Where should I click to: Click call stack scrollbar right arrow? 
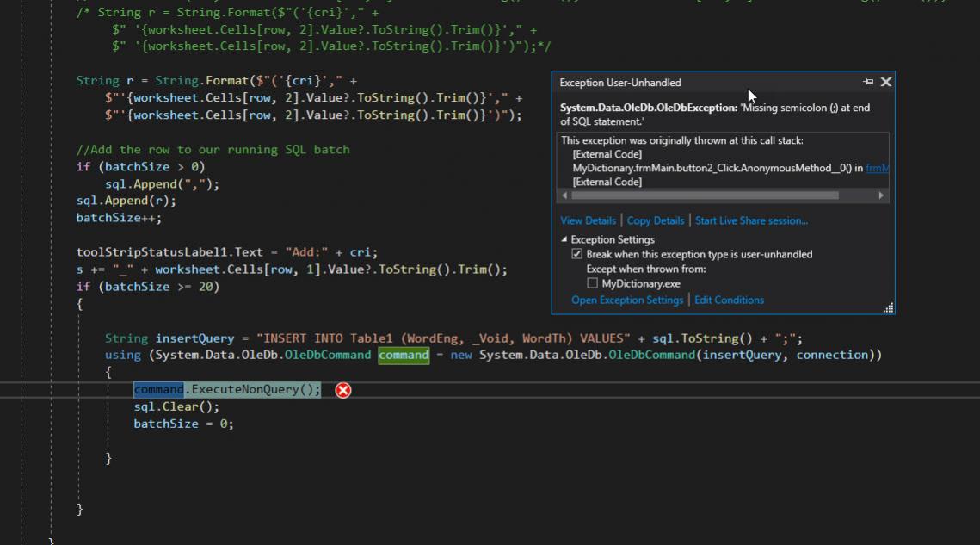coord(881,195)
